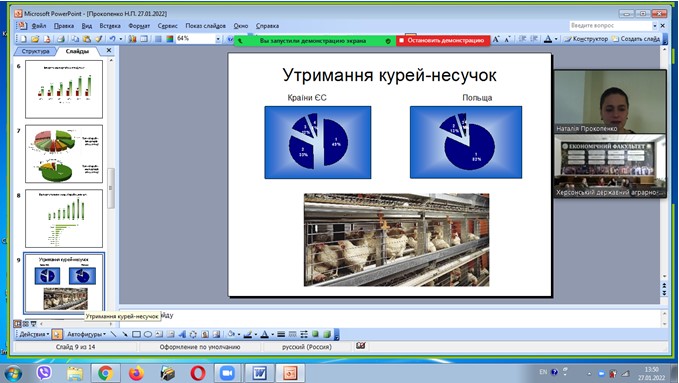Select the arrow line drawing tool
This screenshot has height=383, width=679.
(x=125, y=334)
